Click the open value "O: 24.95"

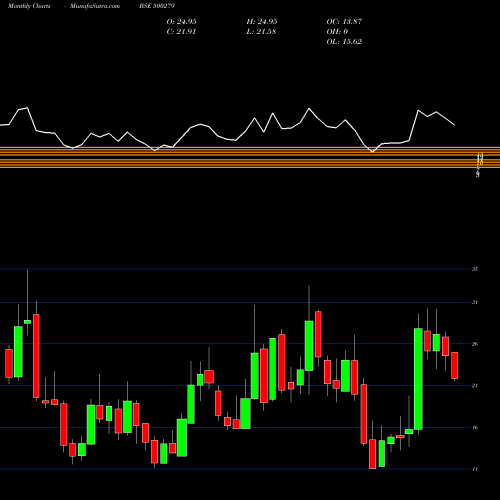(x=181, y=22)
